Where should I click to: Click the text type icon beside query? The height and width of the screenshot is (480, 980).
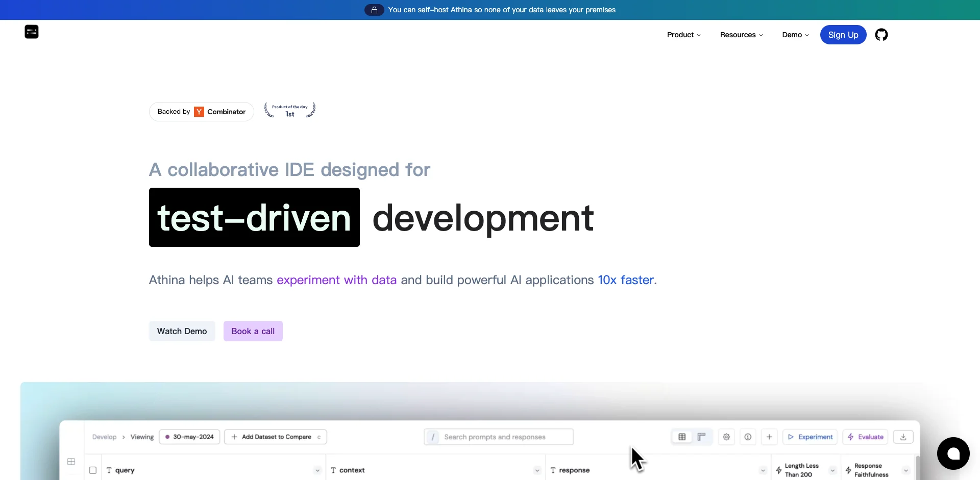coord(109,470)
